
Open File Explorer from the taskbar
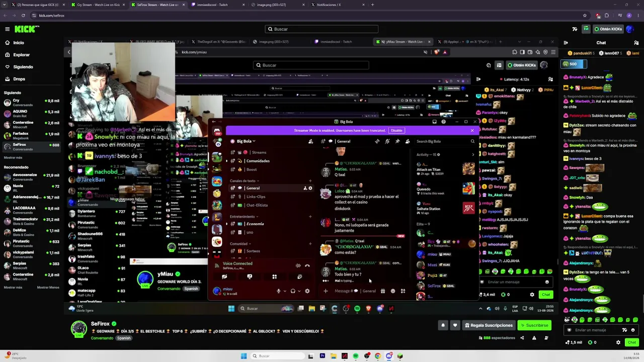(334, 356)
